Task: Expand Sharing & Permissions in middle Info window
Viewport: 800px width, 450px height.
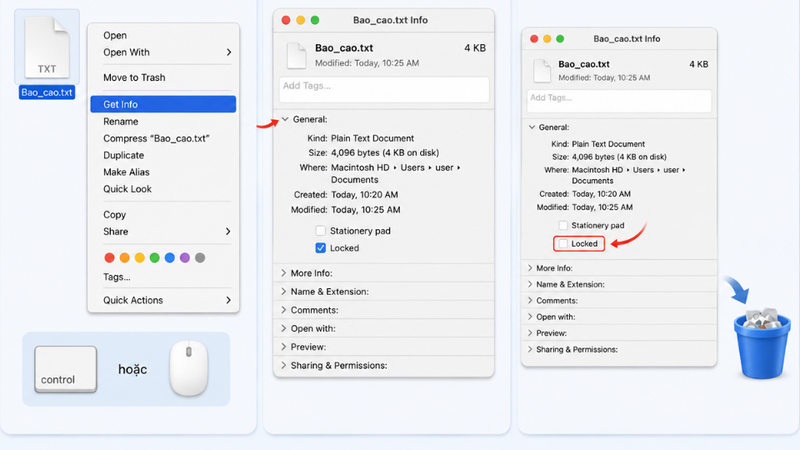Action: [x=284, y=365]
